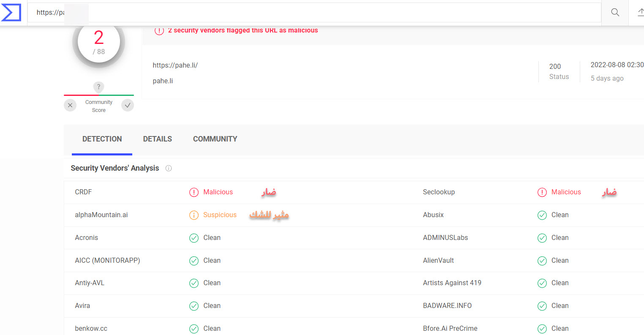Click the question mark community score marker
The height and width of the screenshot is (335, 644).
tap(98, 87)
